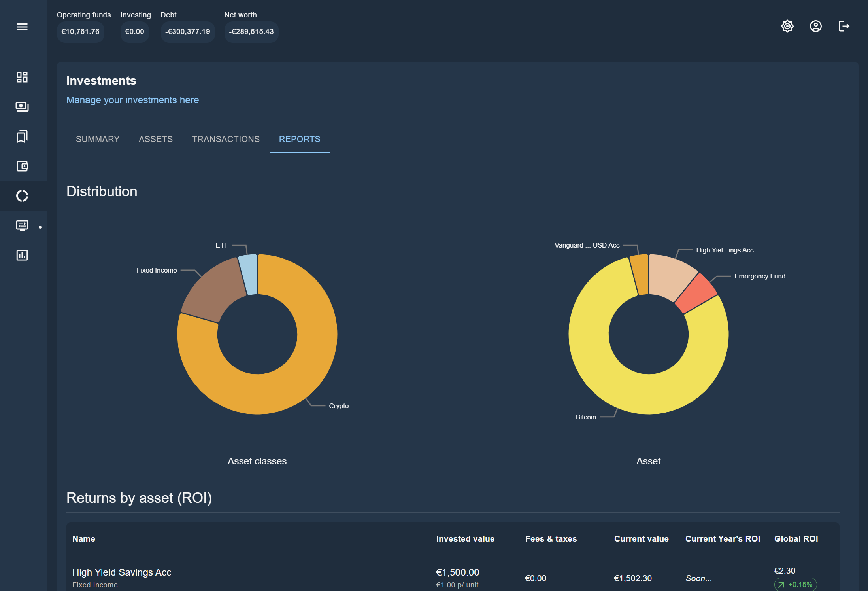Open the accounts wallet icon in sidebar
Viewport: 868px width, 591px height.
tap(22, 166)
